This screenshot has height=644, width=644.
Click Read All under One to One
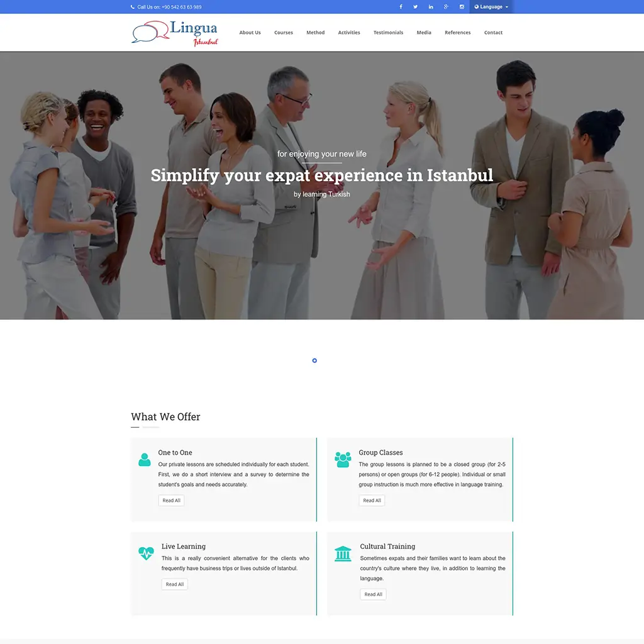pyautogui.click(x=171, y=500)
